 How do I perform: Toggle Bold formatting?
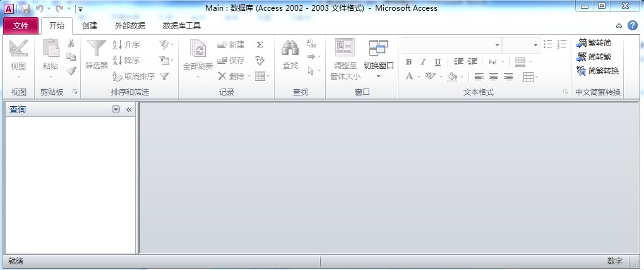pyautogui.click(x=408, y=62)
